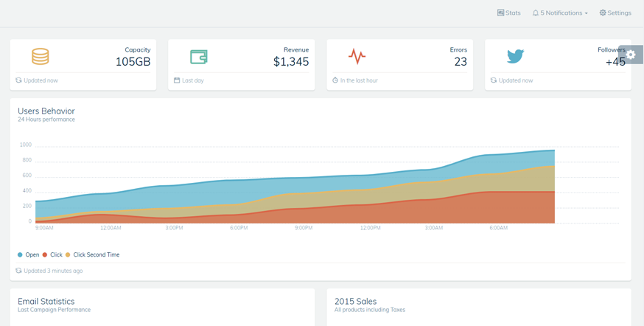Click the calendar icon beside Last day
The image size is (644, 326).
[177, 80]
